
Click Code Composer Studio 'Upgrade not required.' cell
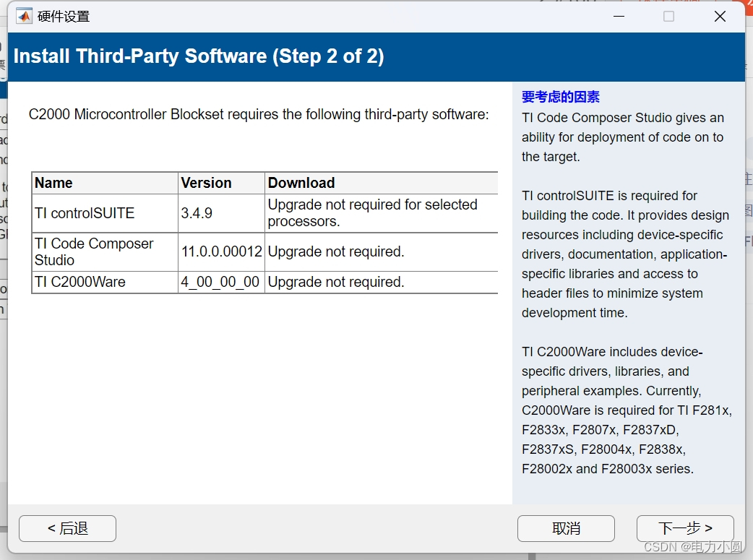click(x=382, y=252)
